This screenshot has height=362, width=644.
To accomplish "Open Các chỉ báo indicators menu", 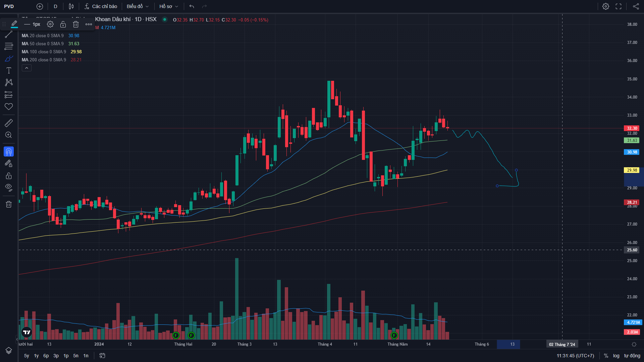I will point(101,6).
